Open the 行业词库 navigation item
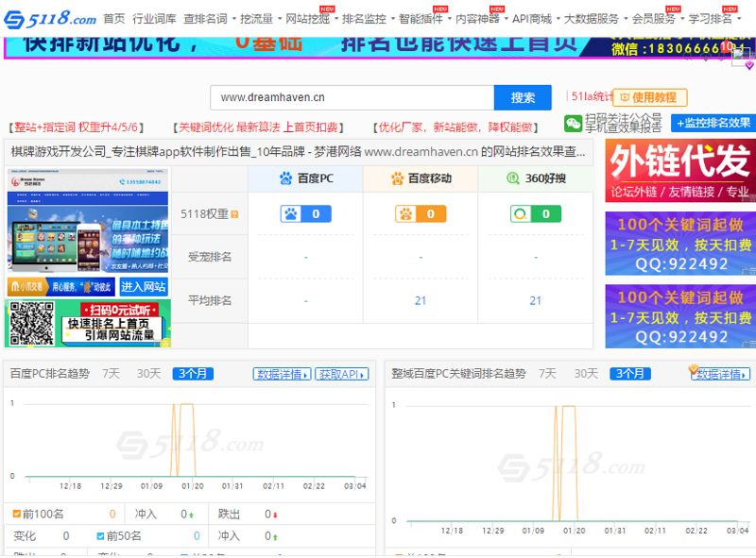The image size is (756, 558). [154, 19]
